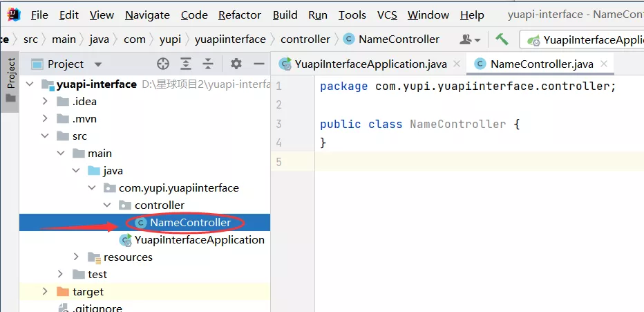Toggle the Project tool window side tab

11,80
